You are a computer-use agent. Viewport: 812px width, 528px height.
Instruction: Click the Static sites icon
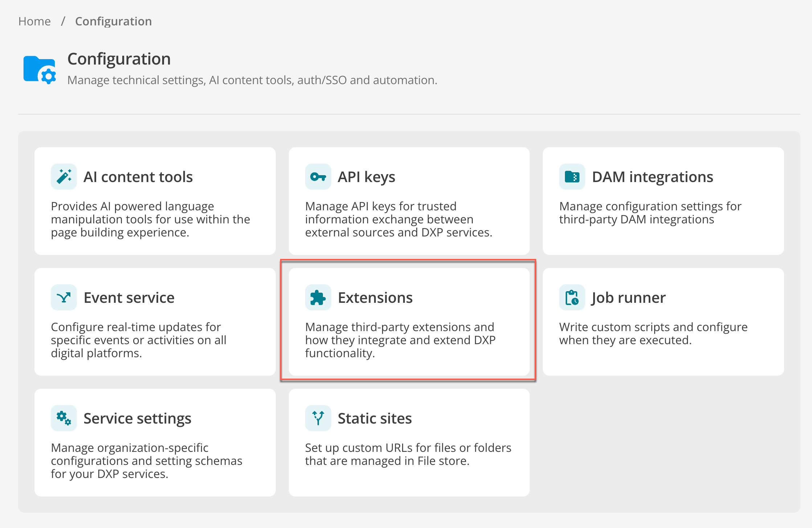tap(318, 418)
